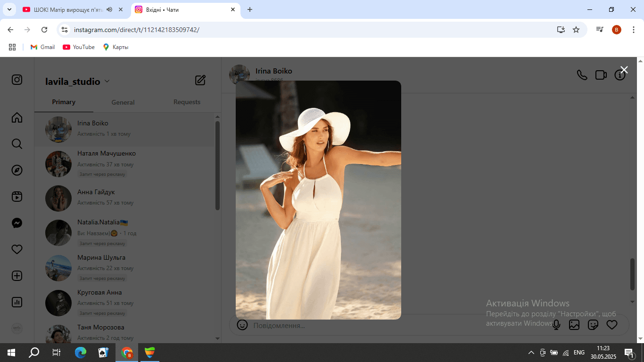This screenshot has width=644, height=362.
Task: Open the Chrome profile B menu
Action: coord(617,30)
